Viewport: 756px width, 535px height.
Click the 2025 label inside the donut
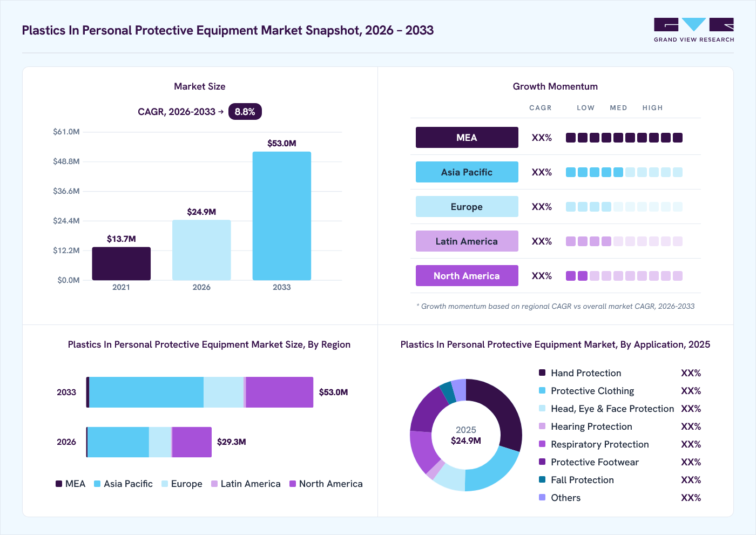466,430
